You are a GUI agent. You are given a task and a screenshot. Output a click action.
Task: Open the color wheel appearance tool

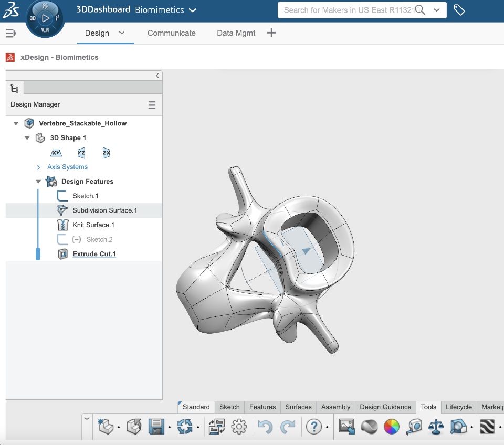[392, 427]
